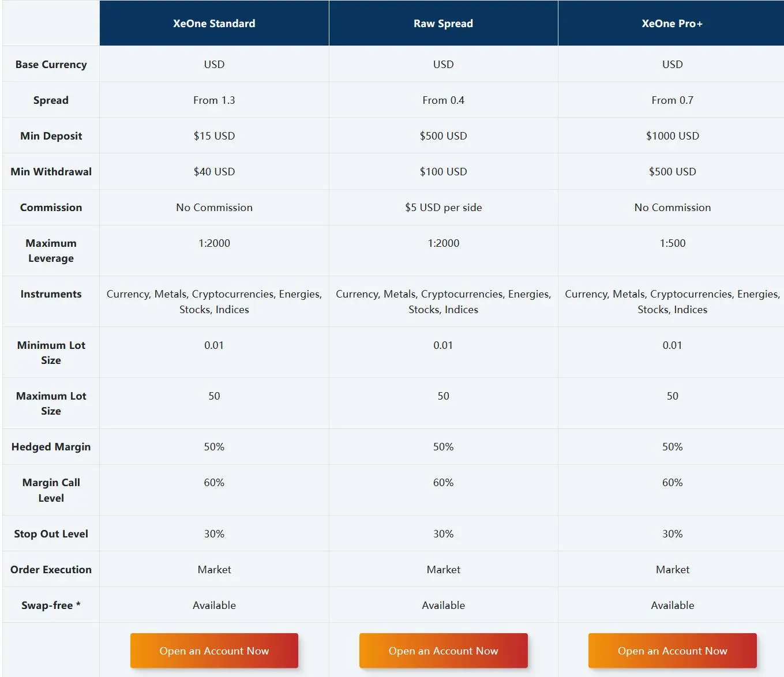This screenshot has height=677, width=784.
Task: Click XeOne Standard's '60%' margin call level
Action: [x=214, y=483]
